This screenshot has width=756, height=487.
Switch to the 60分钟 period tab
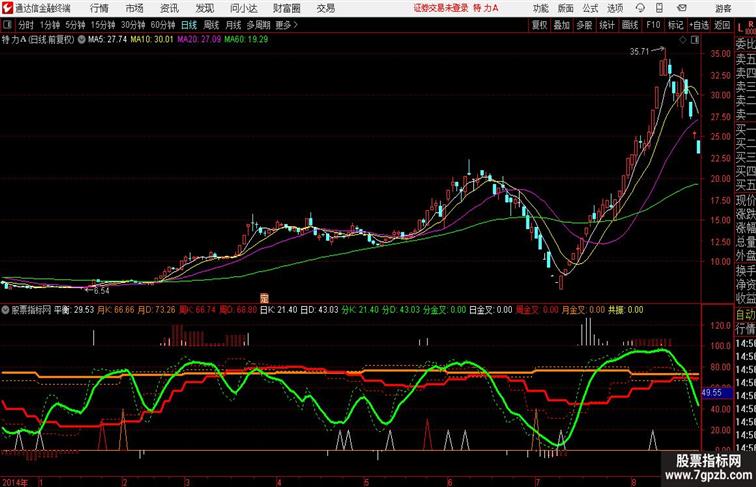[x=163, y=25]
